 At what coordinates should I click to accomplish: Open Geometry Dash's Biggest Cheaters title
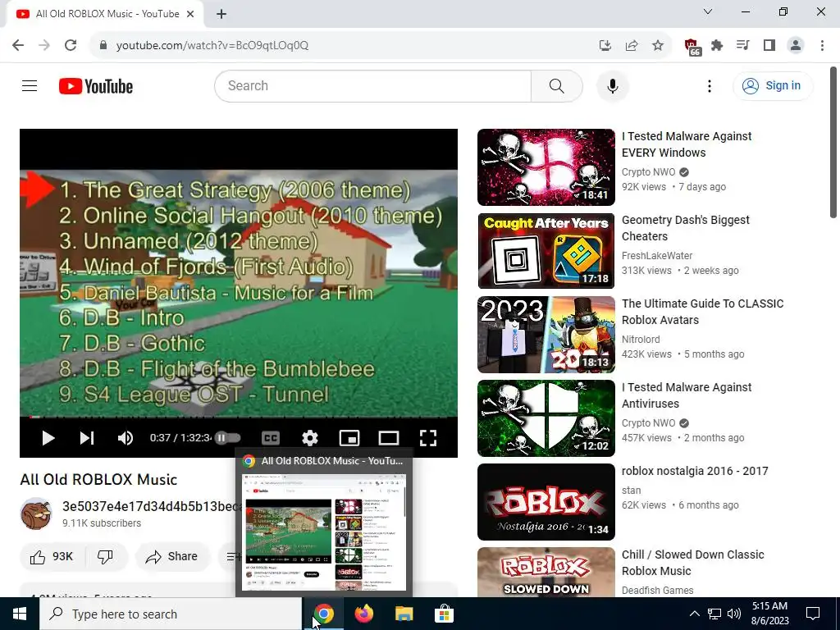685,228
